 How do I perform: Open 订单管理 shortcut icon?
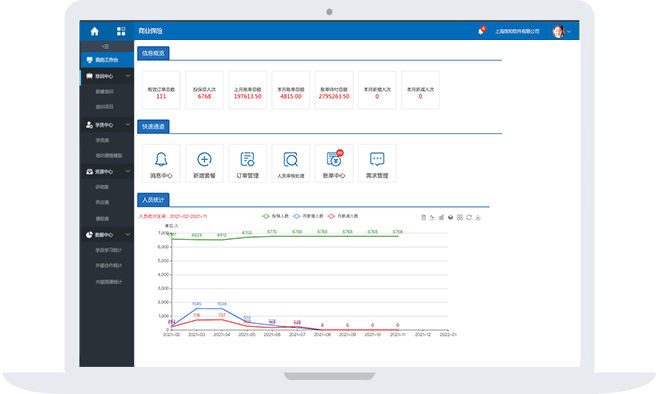pyautogui.click(x=248, y=163)
